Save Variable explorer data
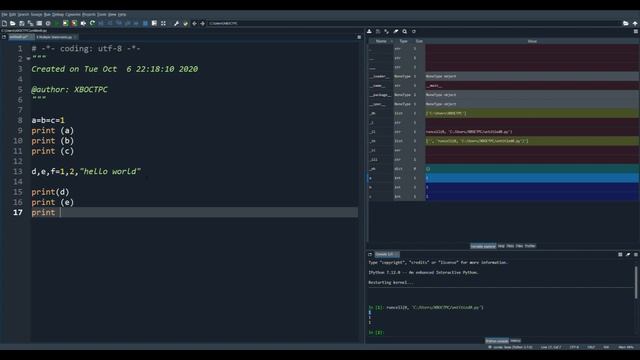This screenshot has height=360, width=640. coord(378,31)
